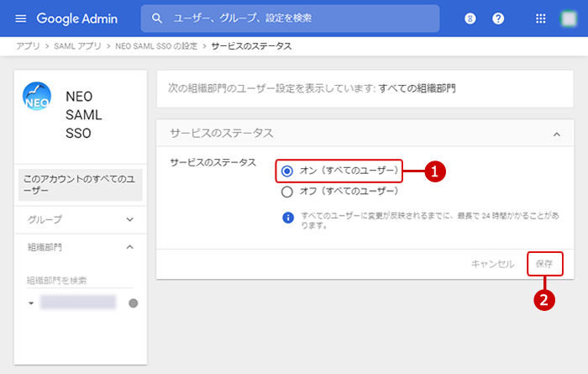
Task: Open the account avatar menu
Action: (x=569, y=18)
